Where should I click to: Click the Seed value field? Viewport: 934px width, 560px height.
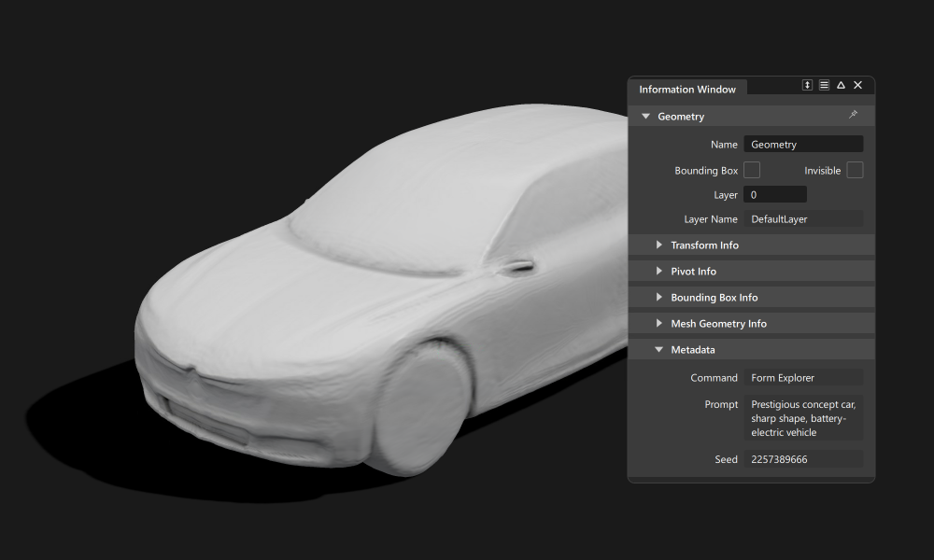pyautogui.click(x=804, y=458)
